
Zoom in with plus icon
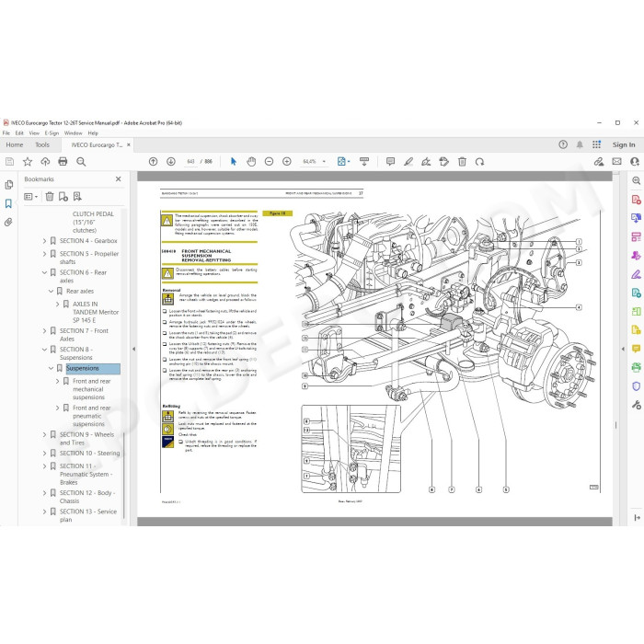(287, 161)
